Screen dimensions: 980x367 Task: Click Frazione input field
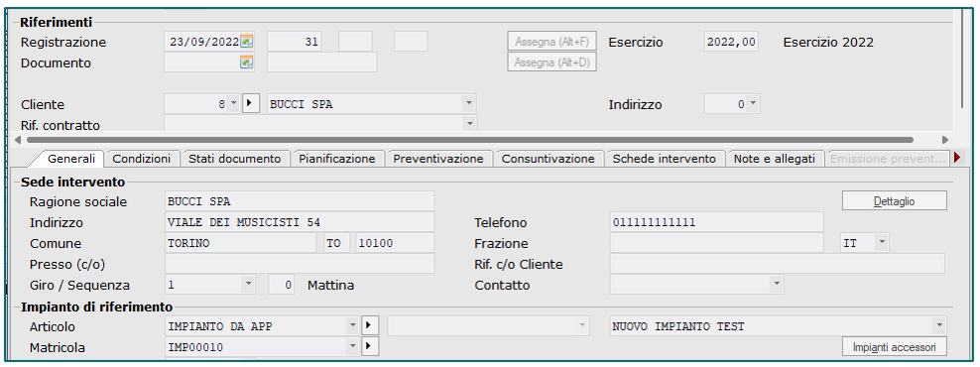tap(717, 243)
